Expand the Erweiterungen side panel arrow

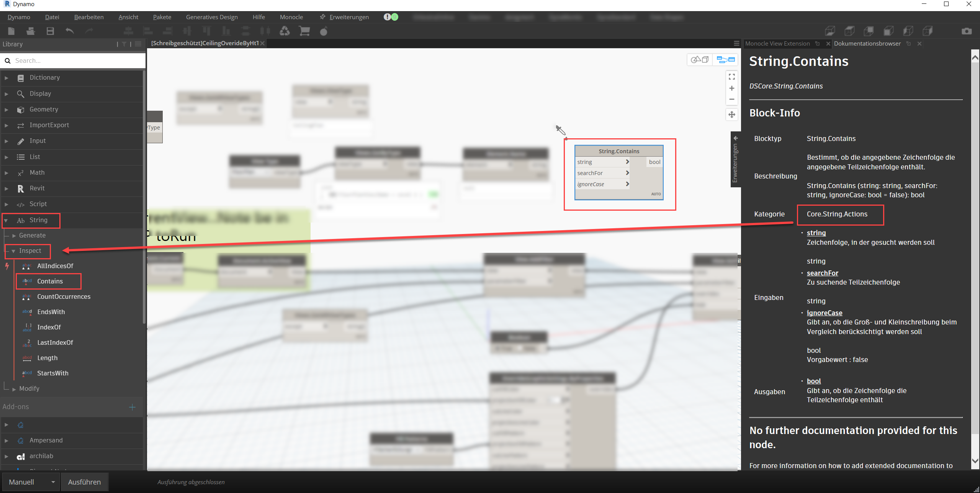pyautogui.click(x=735, y=138)
